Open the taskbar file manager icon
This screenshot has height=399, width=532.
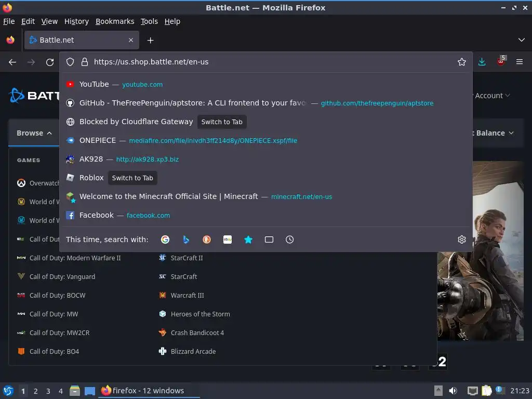click(75, 391)
